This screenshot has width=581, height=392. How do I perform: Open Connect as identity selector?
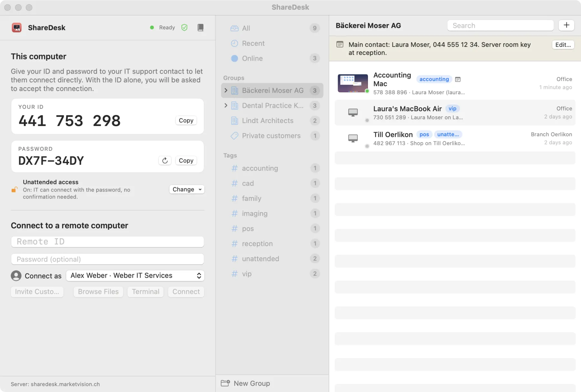[x=135, y=275]
